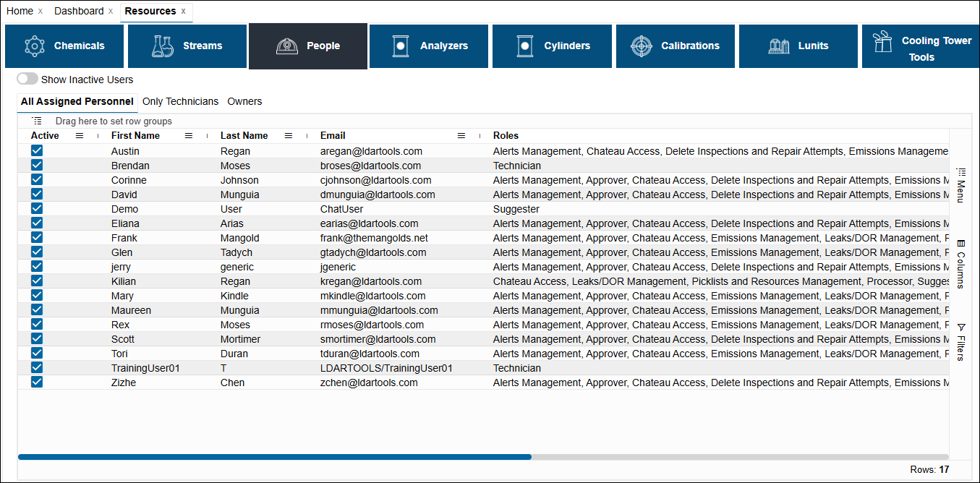
Task: Click the Cylinders tile icon
Action: tap(525, 46)
